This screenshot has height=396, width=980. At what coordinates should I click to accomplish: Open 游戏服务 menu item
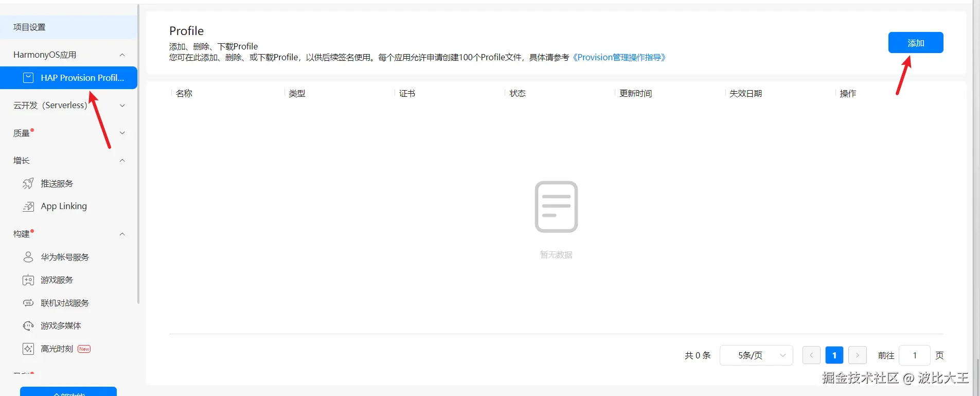[x=68, y=280]
